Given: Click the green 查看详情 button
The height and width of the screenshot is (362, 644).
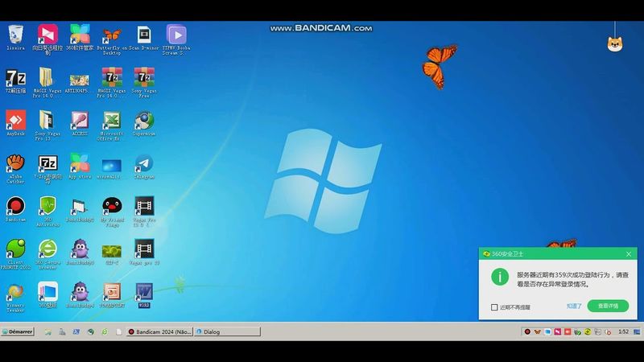Looking at the screenshot, I should [608, 306].
